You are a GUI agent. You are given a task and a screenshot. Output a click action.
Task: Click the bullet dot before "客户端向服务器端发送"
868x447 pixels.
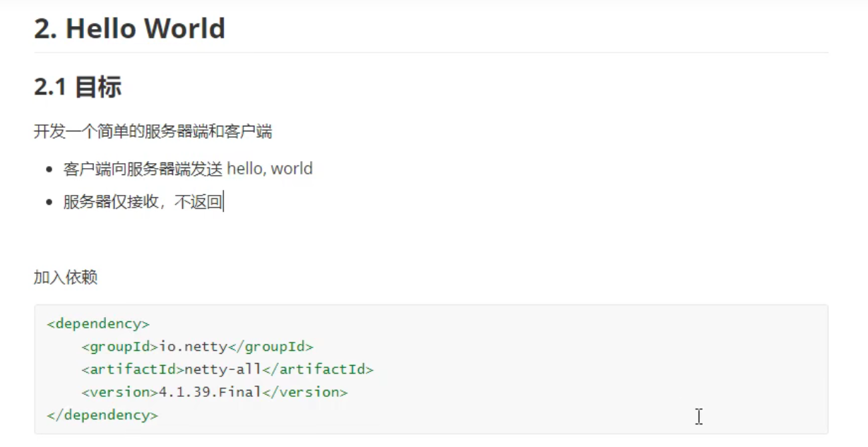49,169
